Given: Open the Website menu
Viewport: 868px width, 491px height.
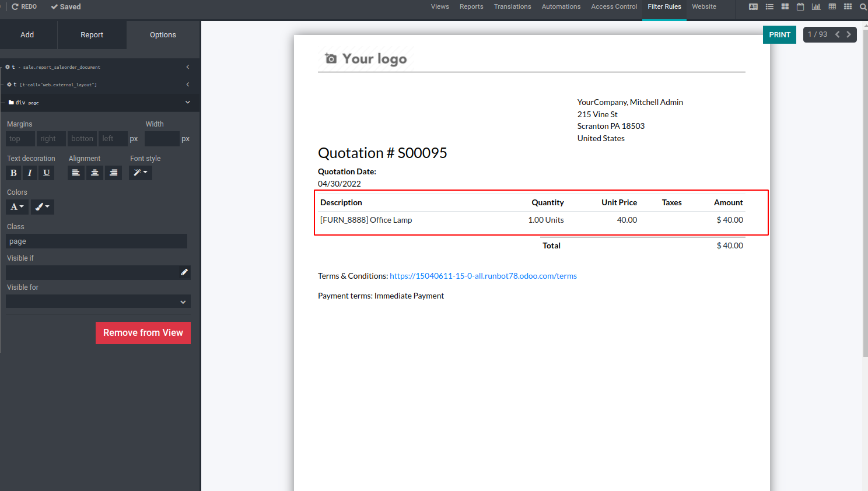Looking at the screenshot, I should [704, 7].
